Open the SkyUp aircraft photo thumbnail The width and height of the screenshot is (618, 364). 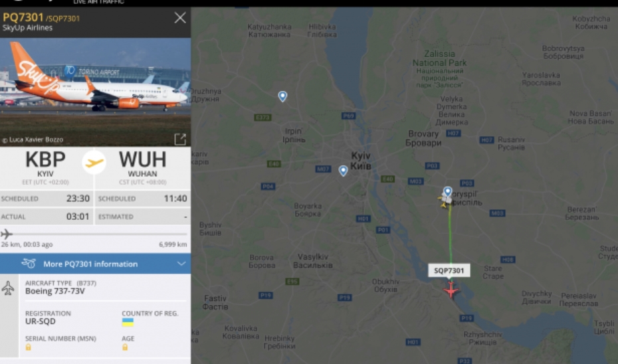click(x=96, y=92)
